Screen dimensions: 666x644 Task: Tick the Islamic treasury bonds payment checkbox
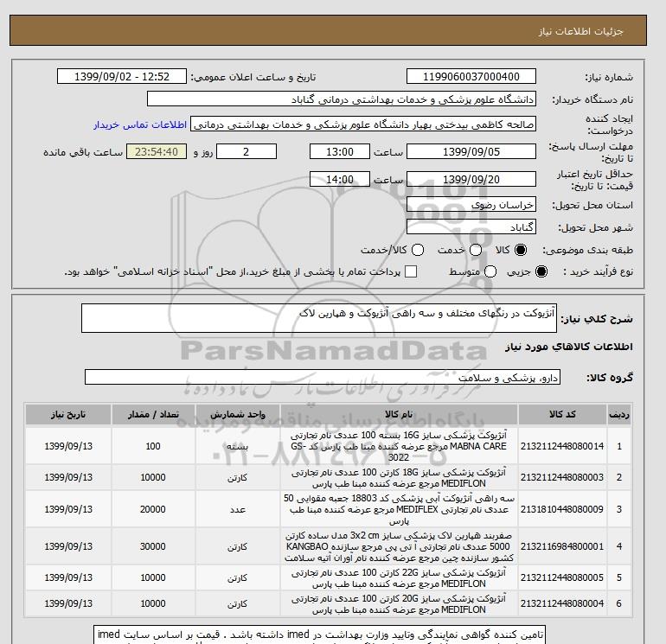coord(411,271)
